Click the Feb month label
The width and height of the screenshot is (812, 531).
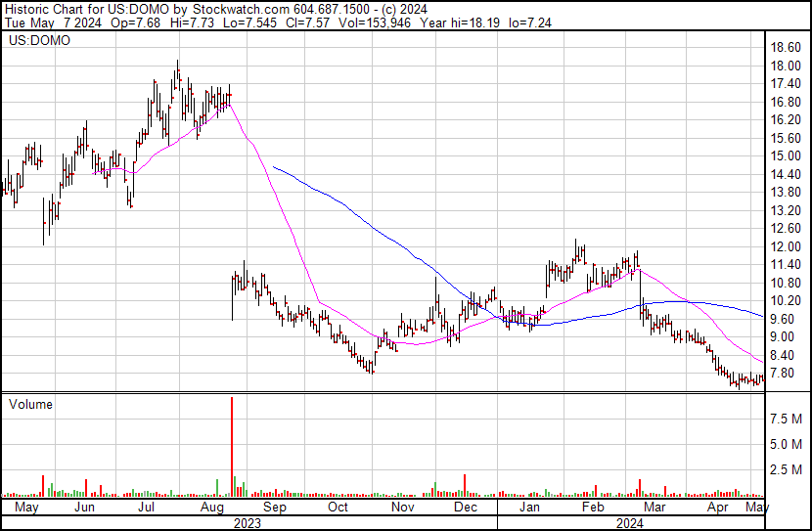593,507
